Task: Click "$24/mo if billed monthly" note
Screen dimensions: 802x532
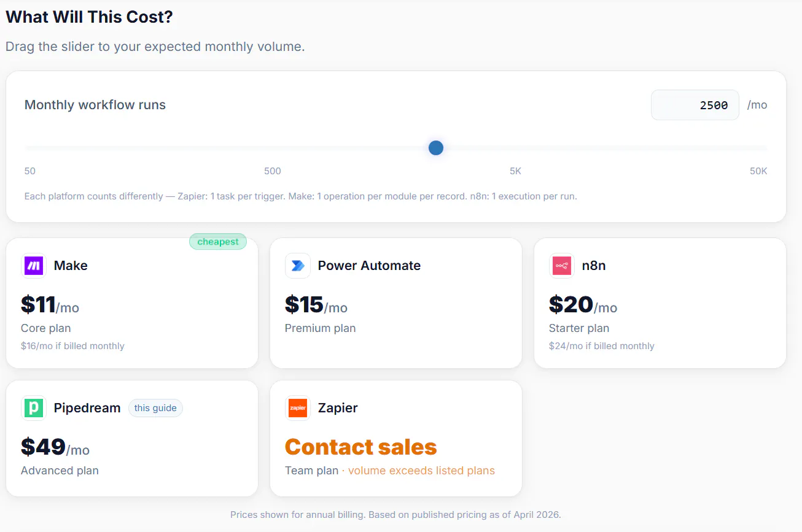Action: (602, 346)
